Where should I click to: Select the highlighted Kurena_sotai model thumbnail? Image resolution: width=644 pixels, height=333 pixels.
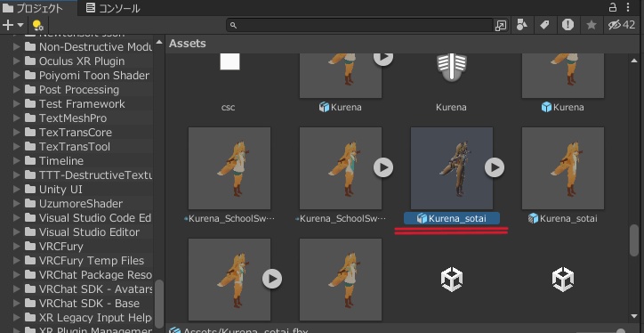[x=452, y=167]
